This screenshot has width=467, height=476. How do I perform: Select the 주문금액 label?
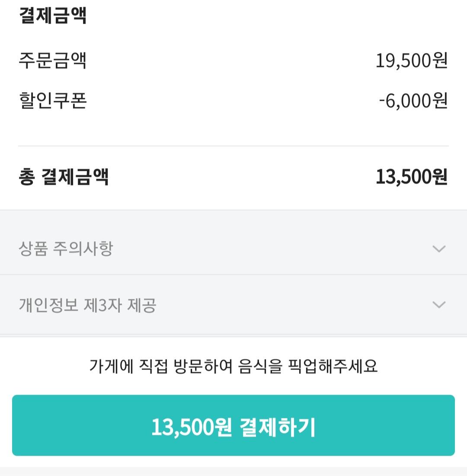click(x=53, y=60)
